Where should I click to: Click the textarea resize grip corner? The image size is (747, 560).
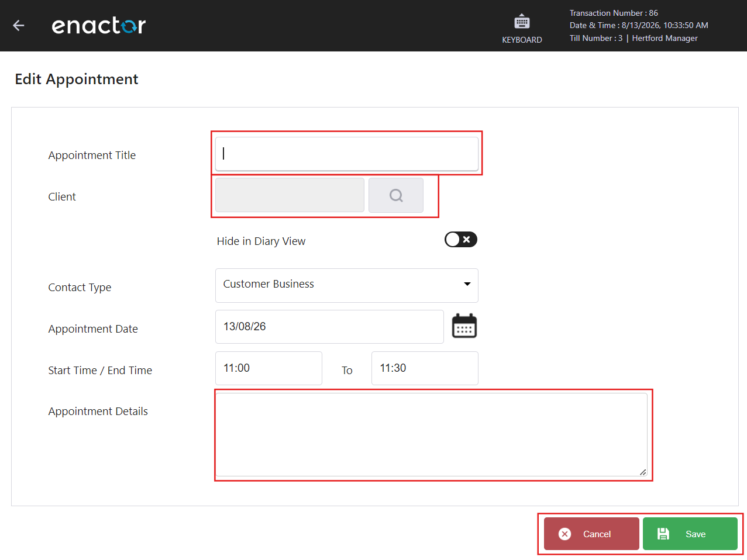(643, 472)
